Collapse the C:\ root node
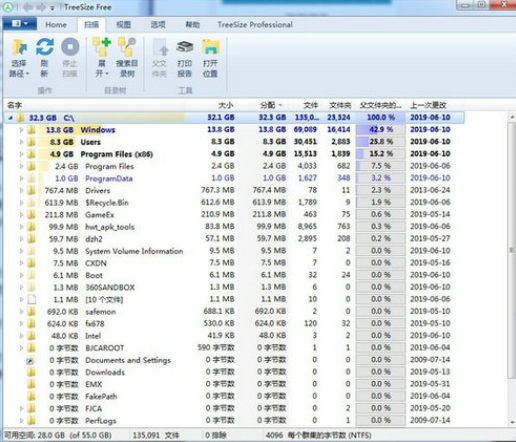Screen dimensions: 516x442 (x=10, y=118)
